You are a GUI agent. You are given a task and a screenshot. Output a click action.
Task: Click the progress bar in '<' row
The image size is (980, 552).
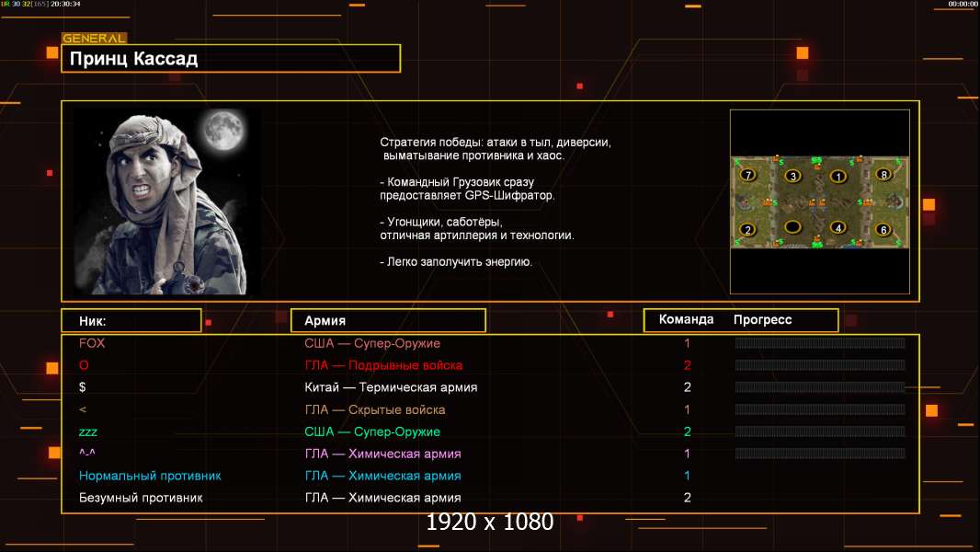coord(820,409)
